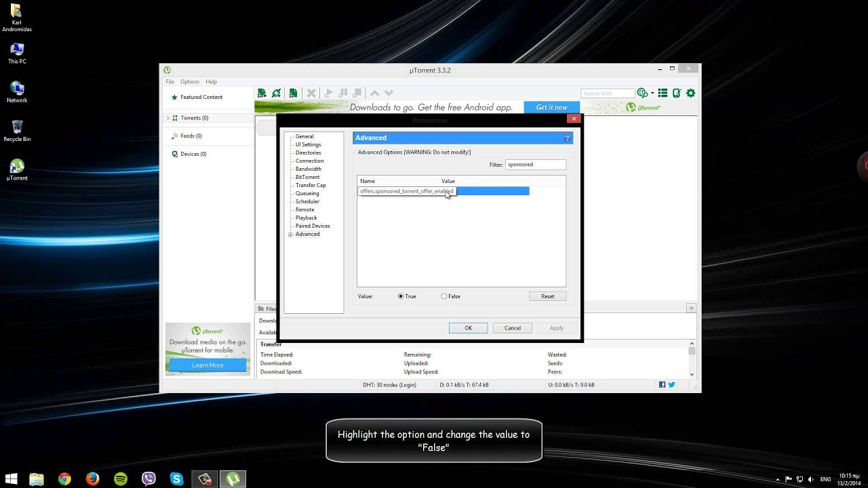Click the Twitter icon in status bar
This screenshot has width=868, height=488.
671,384
